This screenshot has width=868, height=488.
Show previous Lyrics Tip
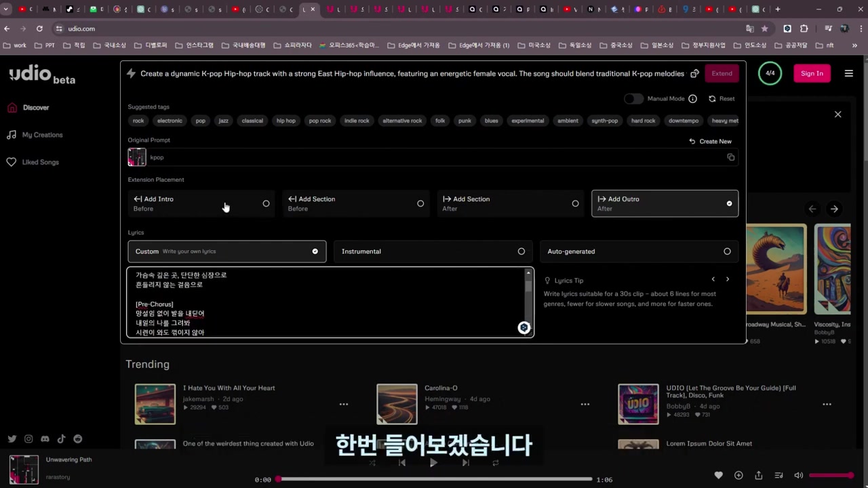point(713,279)
